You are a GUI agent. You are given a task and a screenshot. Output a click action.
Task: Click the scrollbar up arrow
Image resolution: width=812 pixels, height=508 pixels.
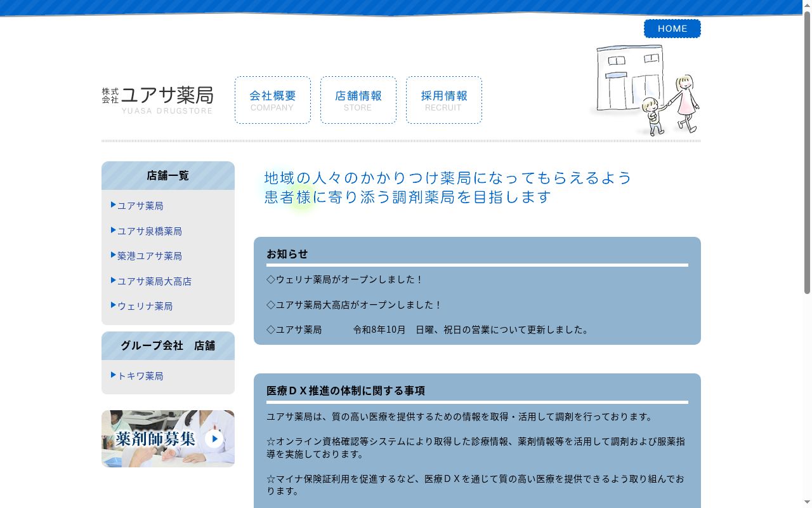808,5
